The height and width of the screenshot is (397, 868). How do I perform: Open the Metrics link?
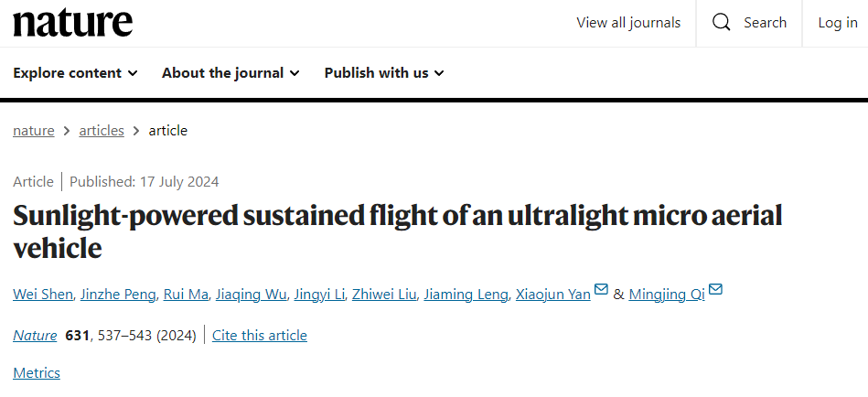point(37,373)
